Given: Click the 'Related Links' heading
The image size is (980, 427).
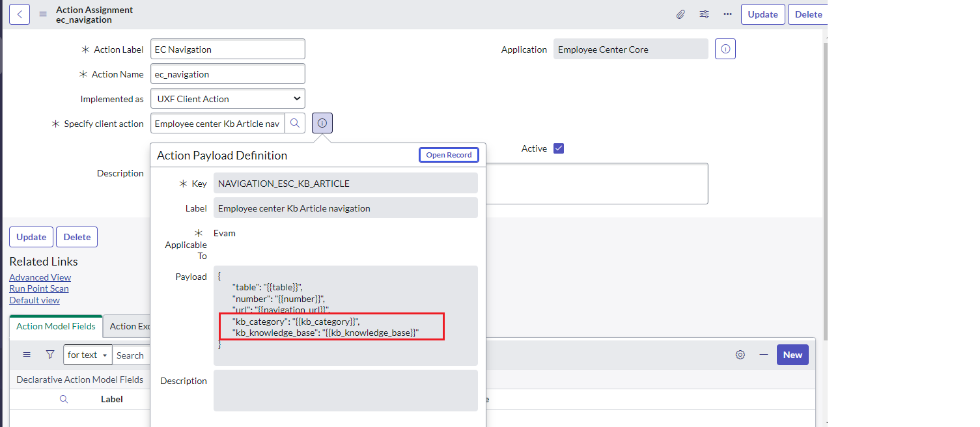Looking at the screenshot, I should coord(44,262).
